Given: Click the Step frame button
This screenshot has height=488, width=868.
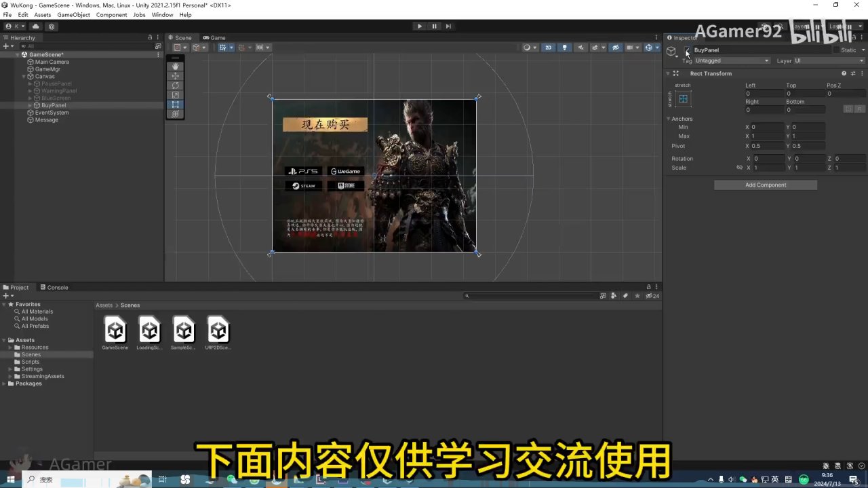Looking at the screenshot, I should tap(448, 26).
